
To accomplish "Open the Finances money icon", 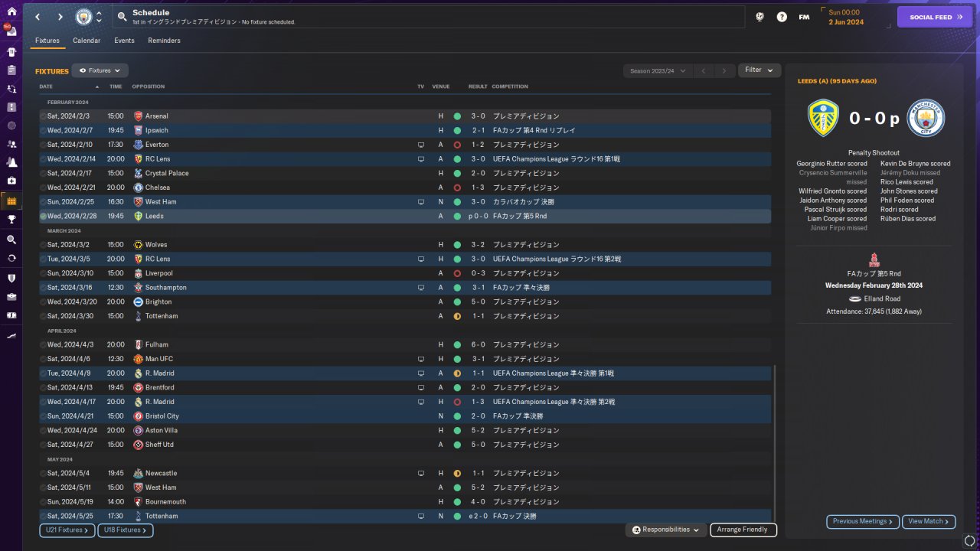I will pyautogui.click(x=11, y=315).
